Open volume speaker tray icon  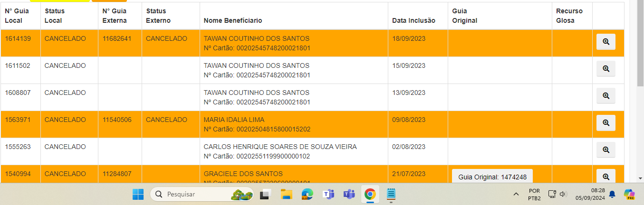click(563, 194)
